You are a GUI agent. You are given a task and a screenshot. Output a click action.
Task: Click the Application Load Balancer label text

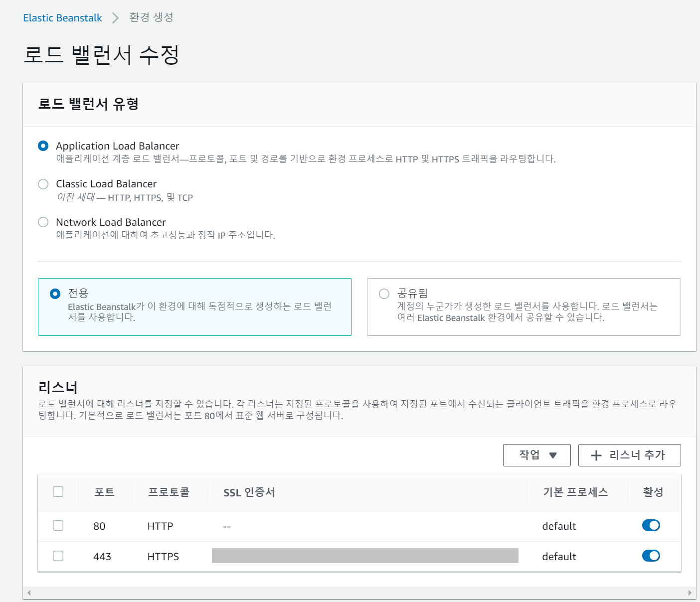118,146
